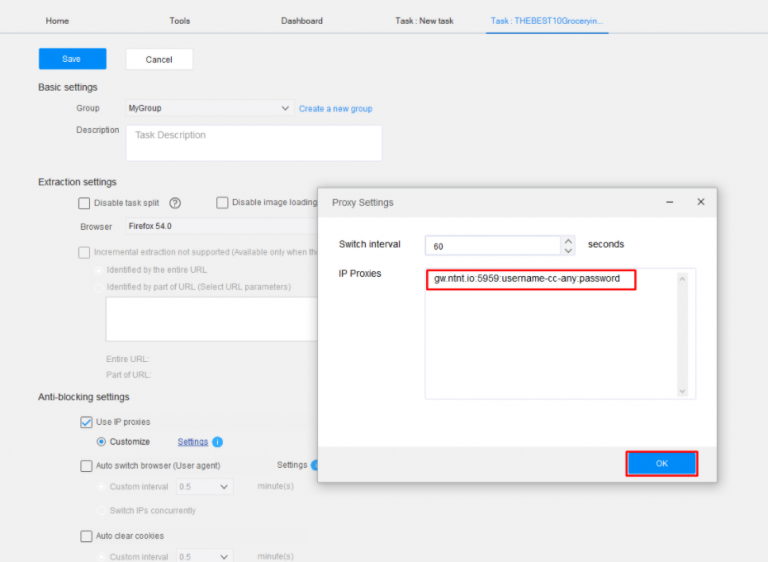Toggle the Disable image loading checkbox
The height and width of the screenshot is (562, 768).
pos(222,202)
